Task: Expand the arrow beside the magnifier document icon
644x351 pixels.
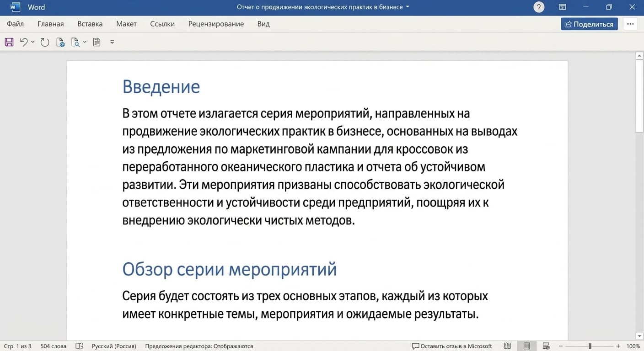Action: coord(85,42)
